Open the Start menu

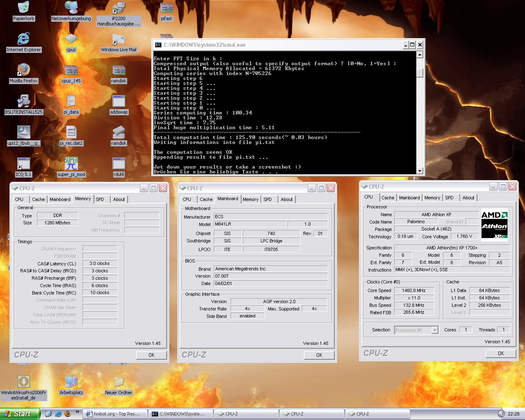(x=20, y=414)
